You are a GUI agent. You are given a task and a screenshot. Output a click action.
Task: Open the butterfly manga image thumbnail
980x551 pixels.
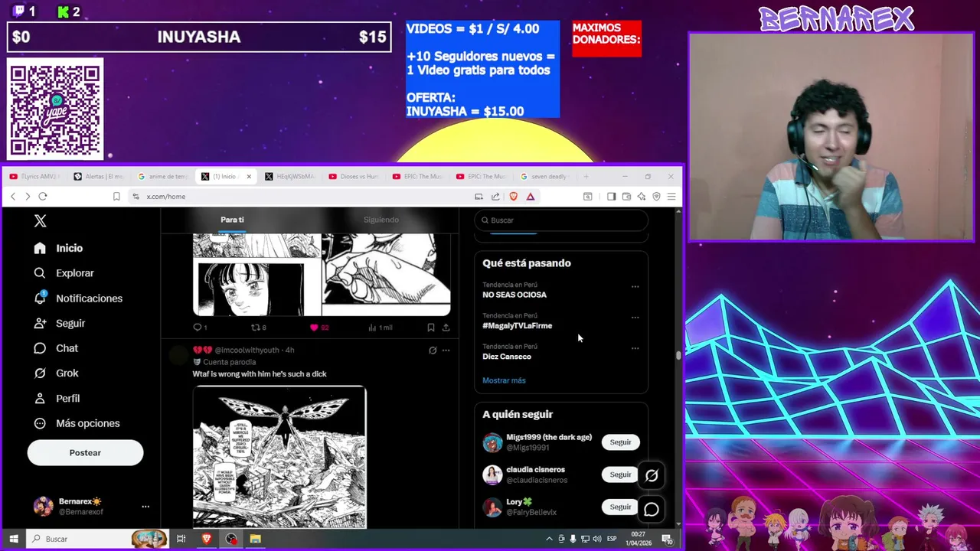click(279, 457)
